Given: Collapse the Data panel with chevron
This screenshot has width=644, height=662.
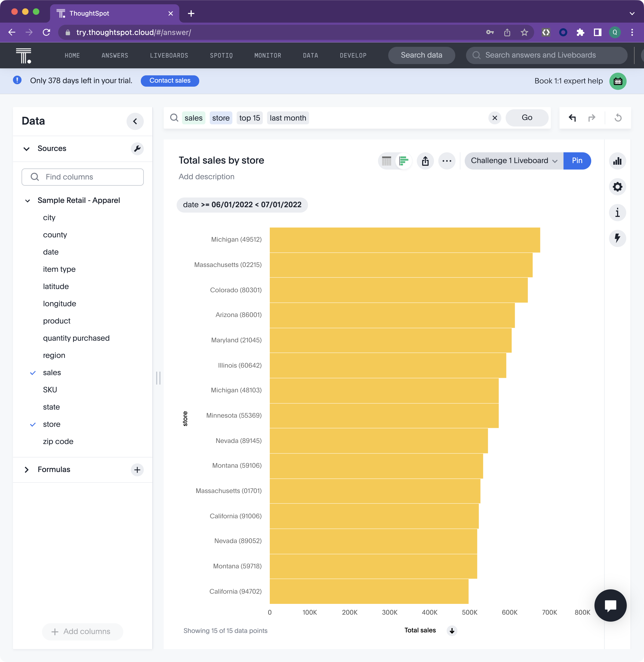Looking at the screenshot, I should point(135,121).
